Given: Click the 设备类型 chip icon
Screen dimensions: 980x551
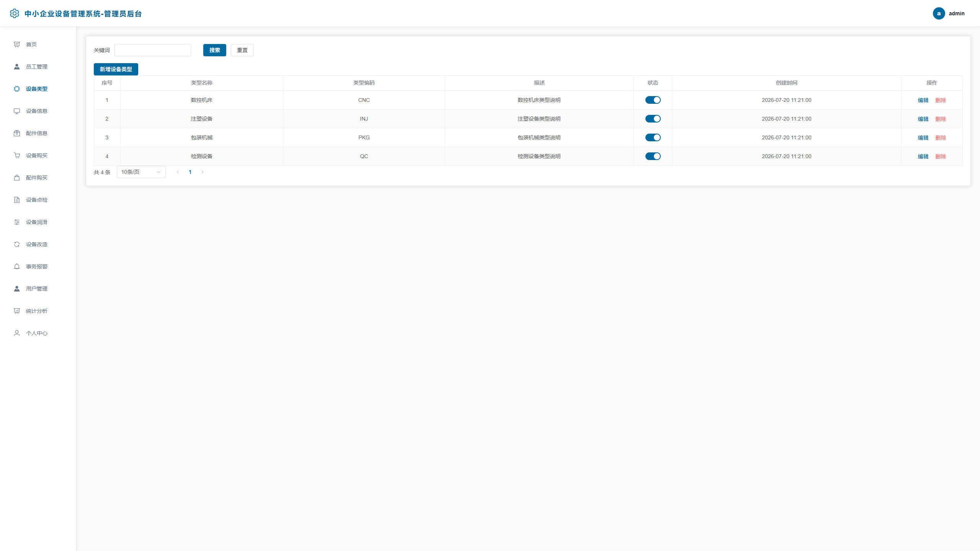Looking at the screenshot, I should (17, 89).
